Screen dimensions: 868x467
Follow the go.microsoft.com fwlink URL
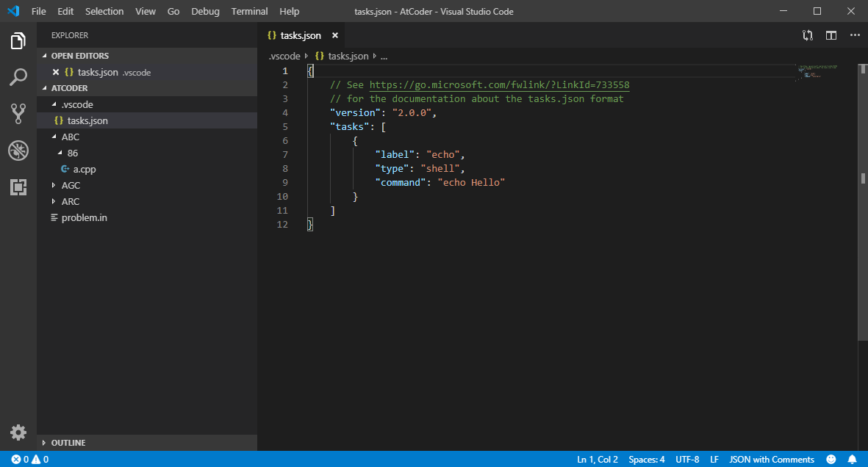(x=499, y=85)
